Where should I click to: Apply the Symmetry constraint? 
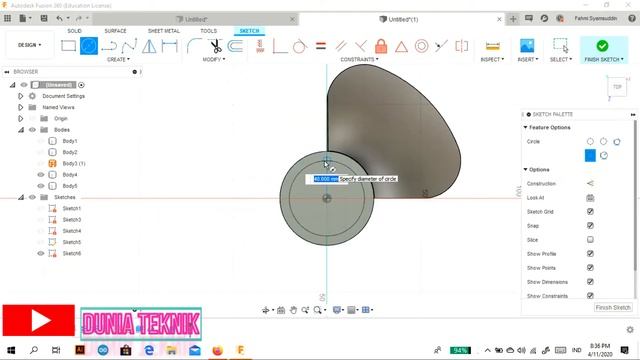pos(462,46)
